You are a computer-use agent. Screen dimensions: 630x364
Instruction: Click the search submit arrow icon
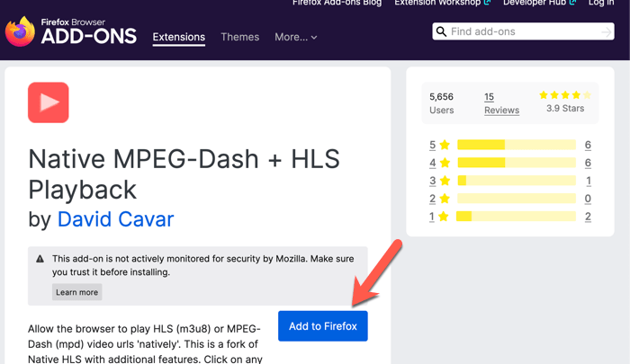point(607,31)
